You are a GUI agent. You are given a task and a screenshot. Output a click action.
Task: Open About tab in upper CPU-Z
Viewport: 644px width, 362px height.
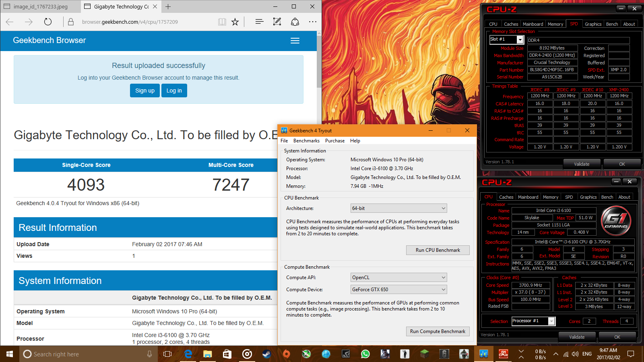(629, 24)
